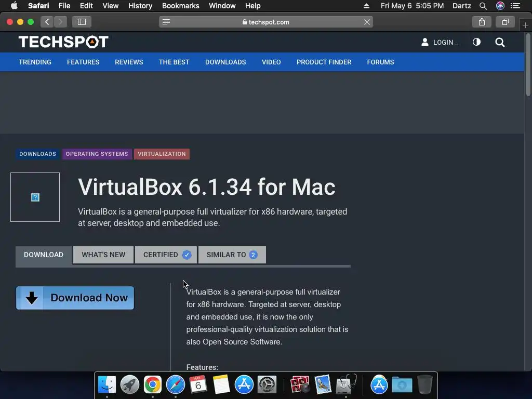Click the VIRTUALIZATION tag
The width and height of the screenshot is (532, 399).
(162, 154)
